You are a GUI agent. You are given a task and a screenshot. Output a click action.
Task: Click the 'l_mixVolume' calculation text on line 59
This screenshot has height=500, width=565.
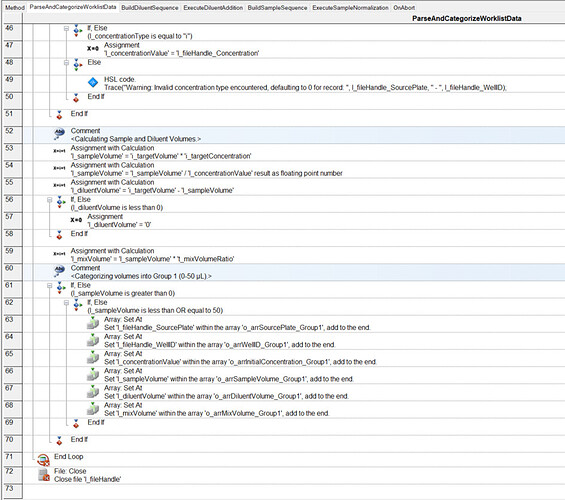click(x=152, y=259)
